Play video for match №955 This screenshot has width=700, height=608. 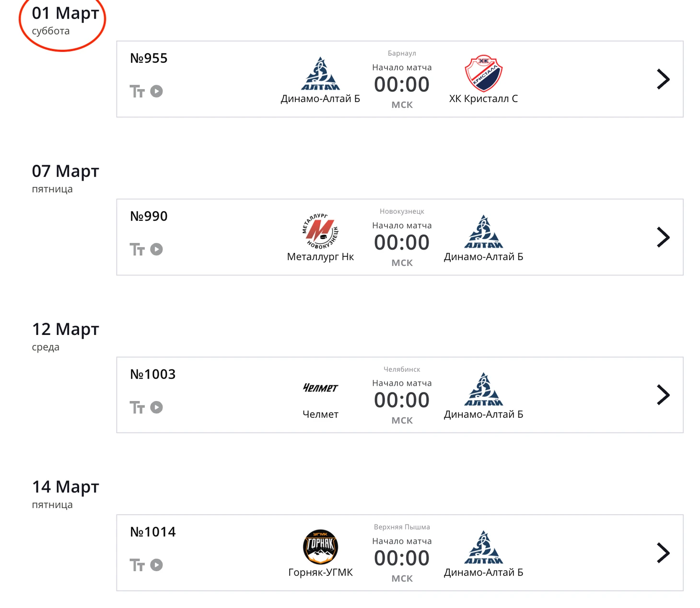coord(156,91)
